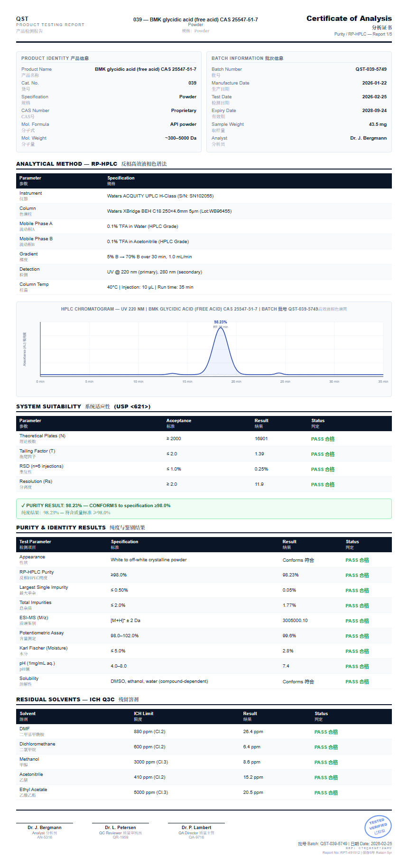The image size is (408, 868).
Task: Click Methanol result "8.6 ppm"
Action: coord(252,762)
